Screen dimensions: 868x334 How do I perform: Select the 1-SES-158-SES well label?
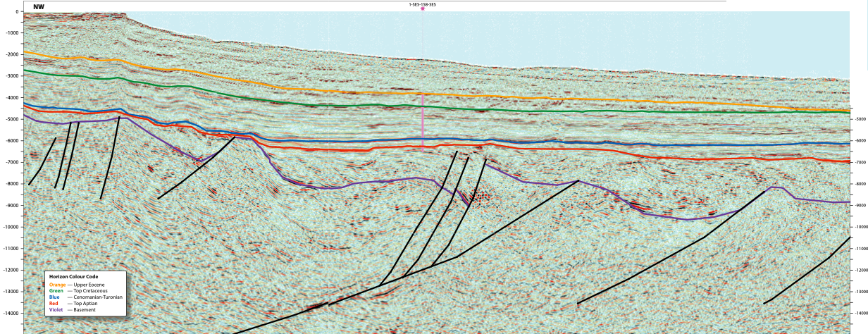(423, 4)
